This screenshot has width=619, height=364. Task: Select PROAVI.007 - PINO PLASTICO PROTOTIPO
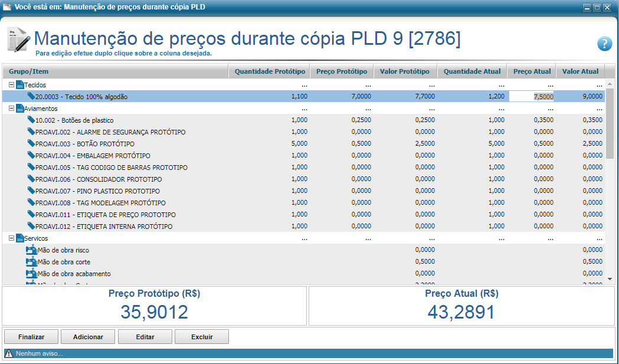[303, 191]
